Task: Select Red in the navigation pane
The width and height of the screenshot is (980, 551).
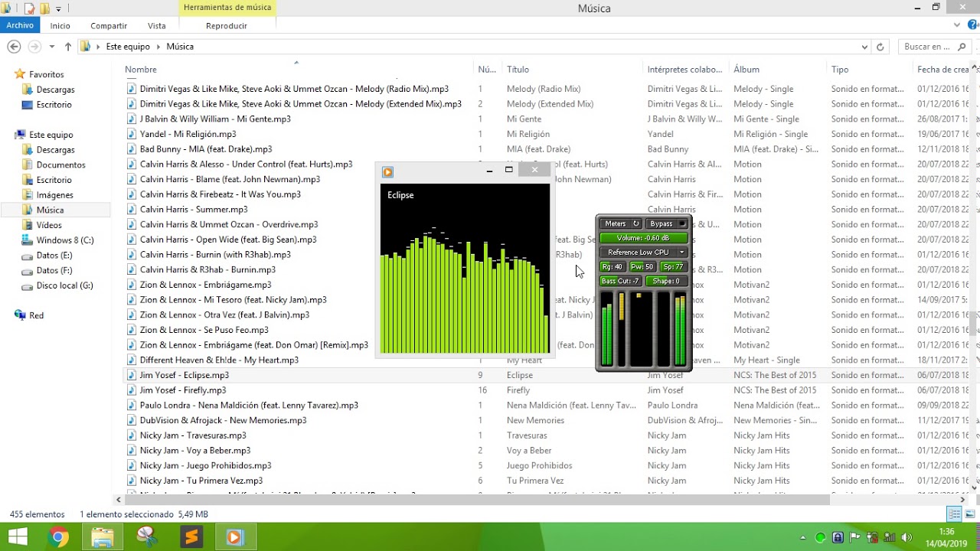Action: click(36, 315)
